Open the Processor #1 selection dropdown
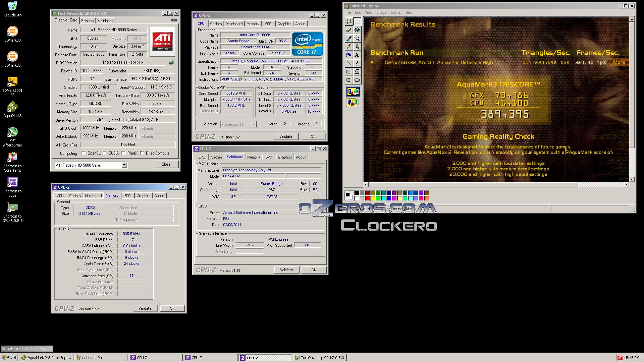644x362 pixels. (254, 124)
